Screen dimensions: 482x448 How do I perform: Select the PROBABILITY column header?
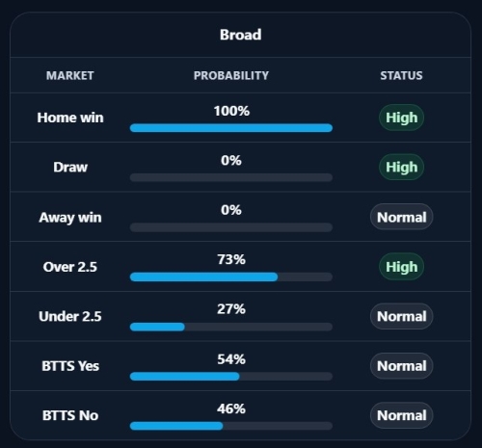click(x=231, y=75)
